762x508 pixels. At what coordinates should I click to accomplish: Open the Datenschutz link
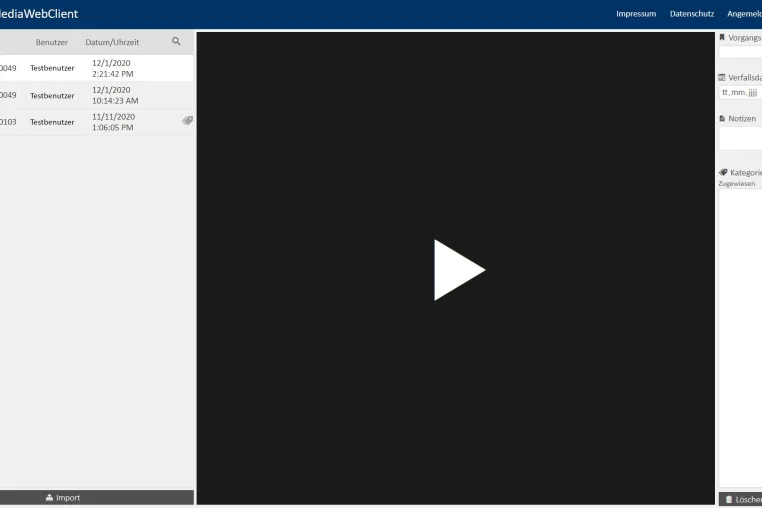pyautogui.click(x=692, y=14)
